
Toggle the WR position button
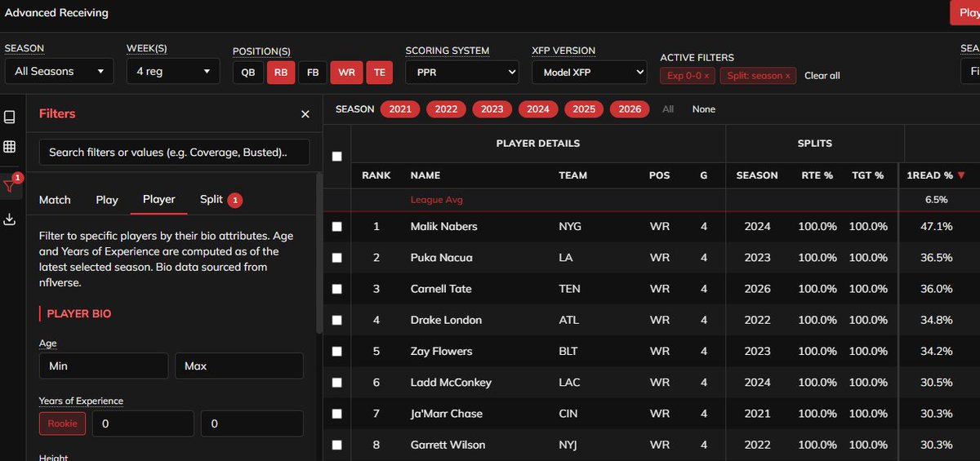click(345, 73)
